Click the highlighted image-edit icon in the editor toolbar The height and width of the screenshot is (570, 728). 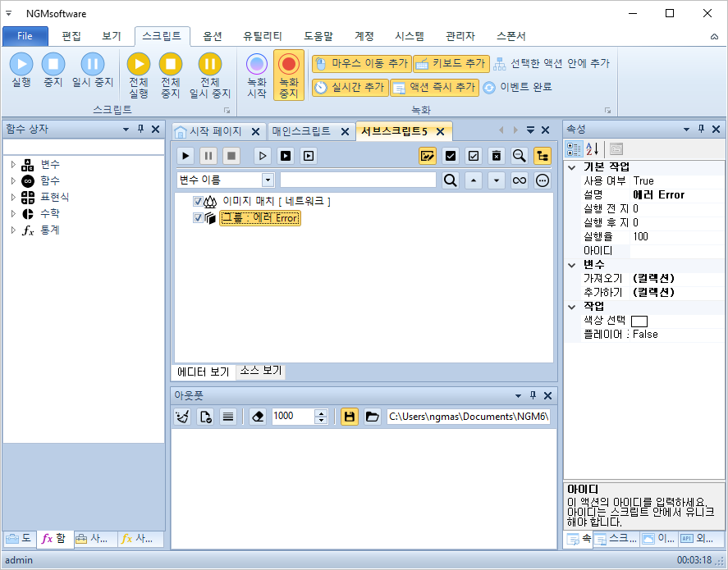tap(427, 156)
